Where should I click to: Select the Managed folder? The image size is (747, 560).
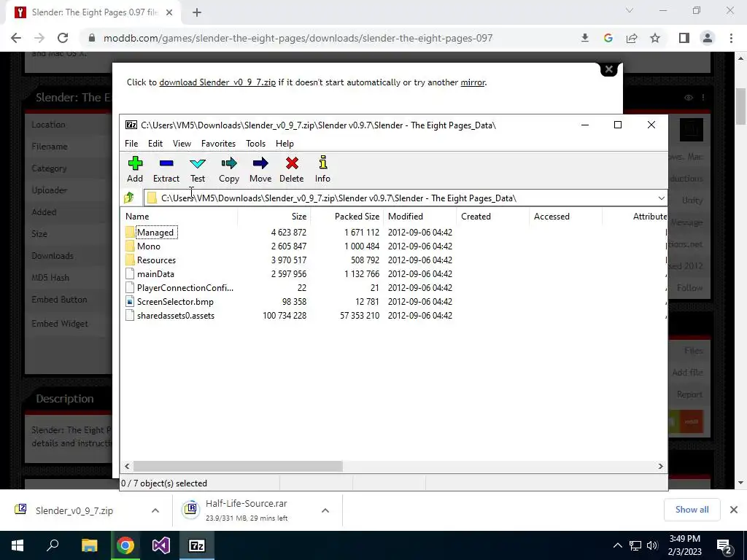[x=155, y=233]
